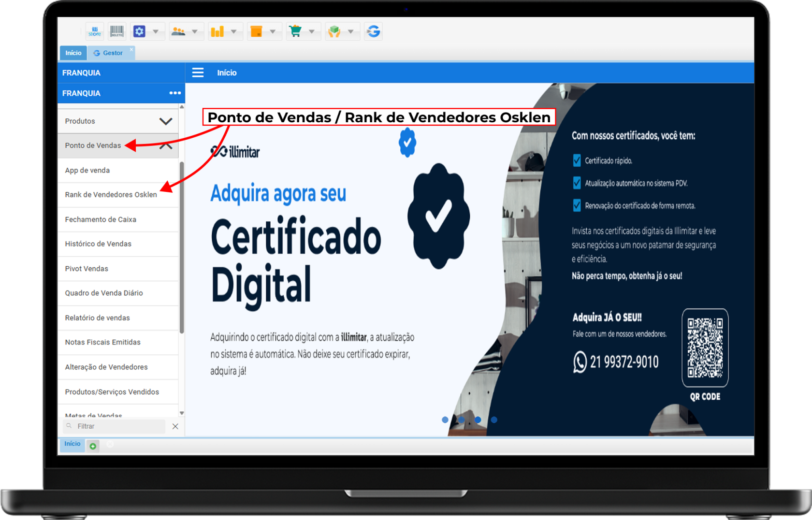The width and height of the screenshot is (812, 520).
Task: Expand the Produtos menu section
Action: click(x=166, y=121)
